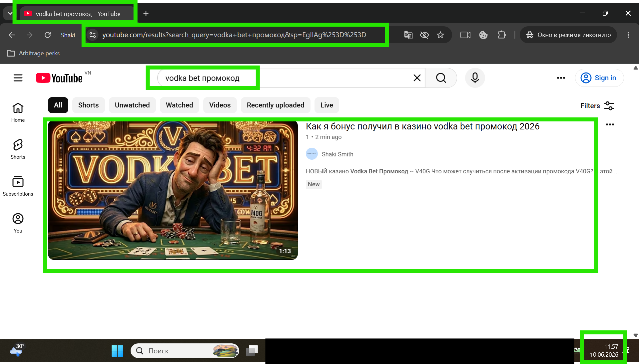Click the camera/media toolbar icon
The image size is (639, 364).
(465, 35)
